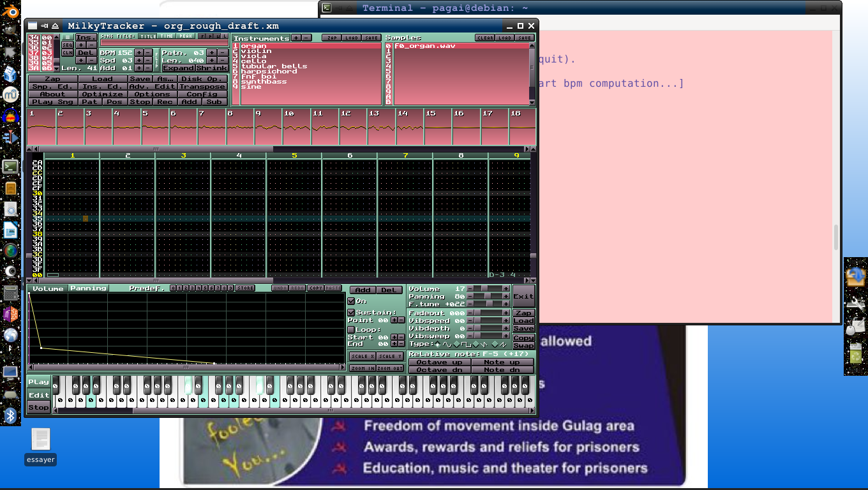Viewport: 868px width, 490px height.
Task: Open the Config screen
Action: [202, 94]
